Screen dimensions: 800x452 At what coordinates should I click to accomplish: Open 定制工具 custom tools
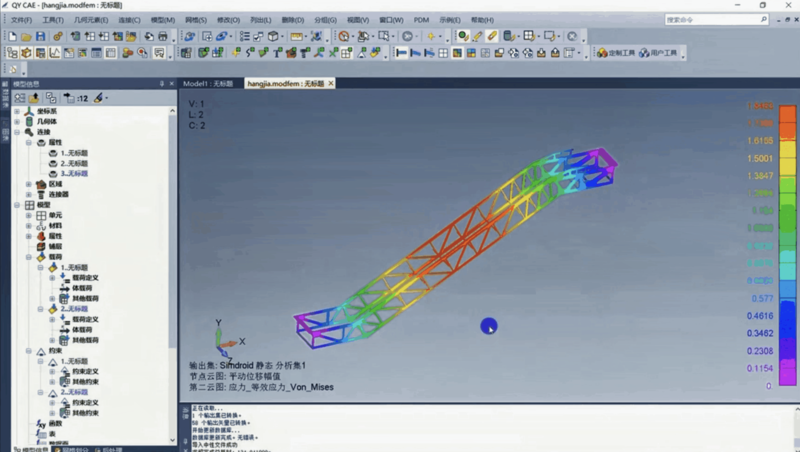[616, 53]
